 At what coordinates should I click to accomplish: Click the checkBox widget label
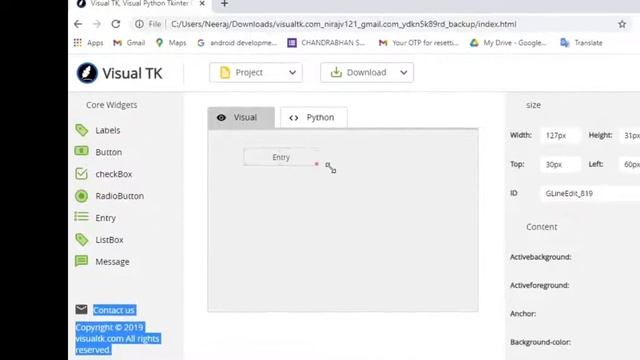coord(114,174)
